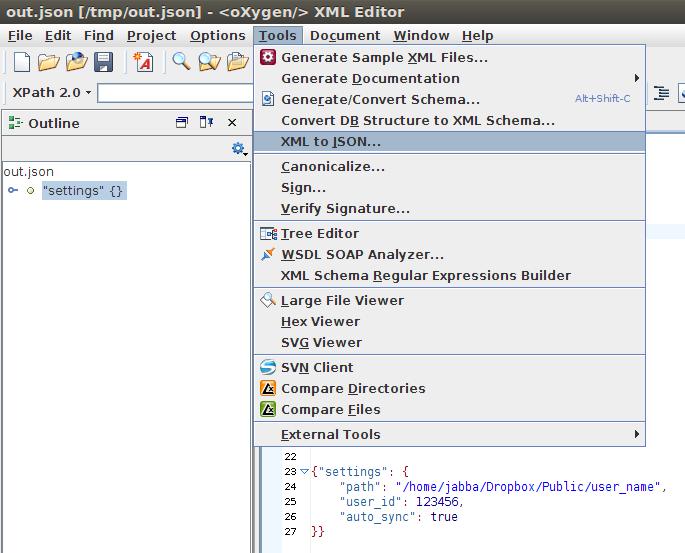Click the Open file folder icon
This screenshot has width=685, height=553.
click(48, 62)
